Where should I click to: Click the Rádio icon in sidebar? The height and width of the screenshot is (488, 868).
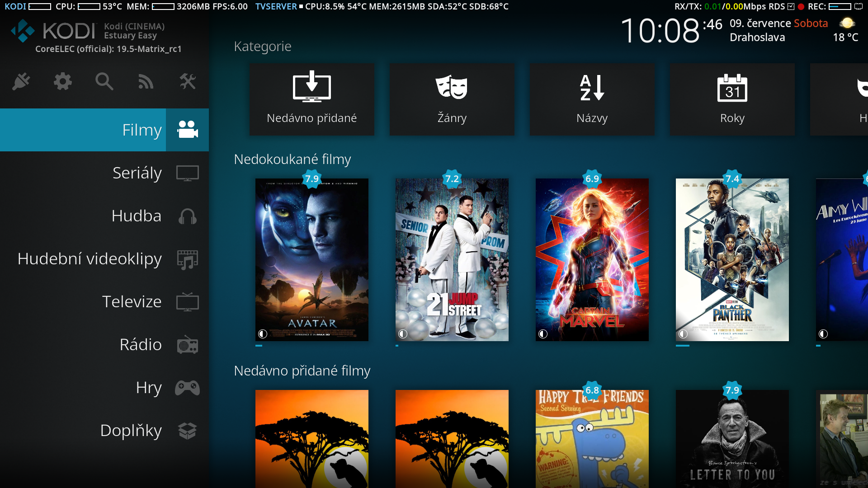pyautogui.click(x=187, y=345)
